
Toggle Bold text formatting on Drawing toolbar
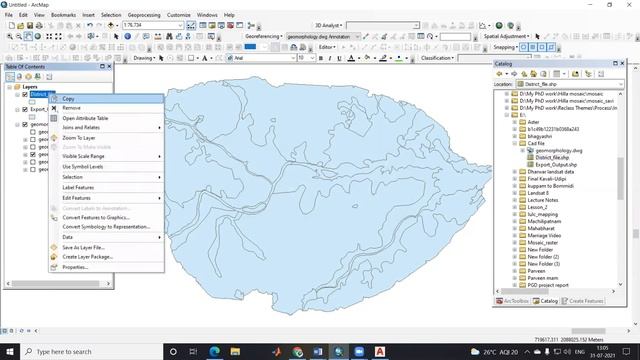[x=321, y=58]
